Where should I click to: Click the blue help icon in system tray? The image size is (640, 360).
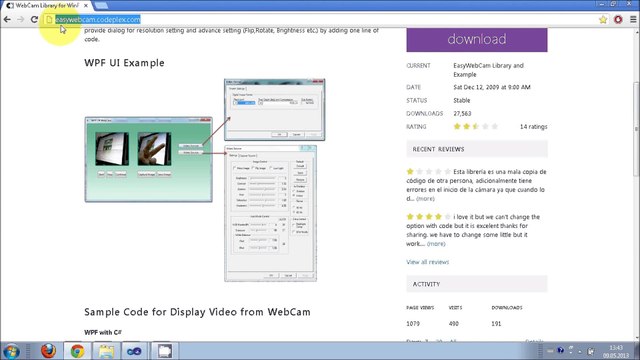(560, 351)
